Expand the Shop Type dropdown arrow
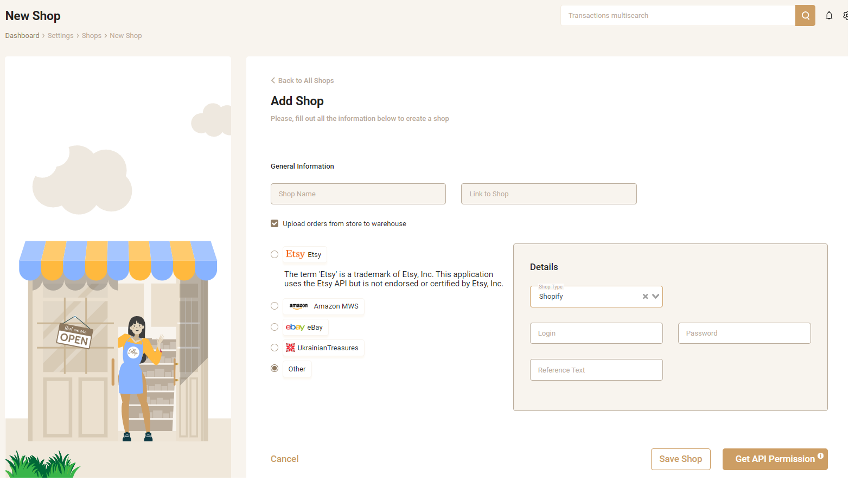868x488 pixels. pyautogui.click(x=655, y=297)
